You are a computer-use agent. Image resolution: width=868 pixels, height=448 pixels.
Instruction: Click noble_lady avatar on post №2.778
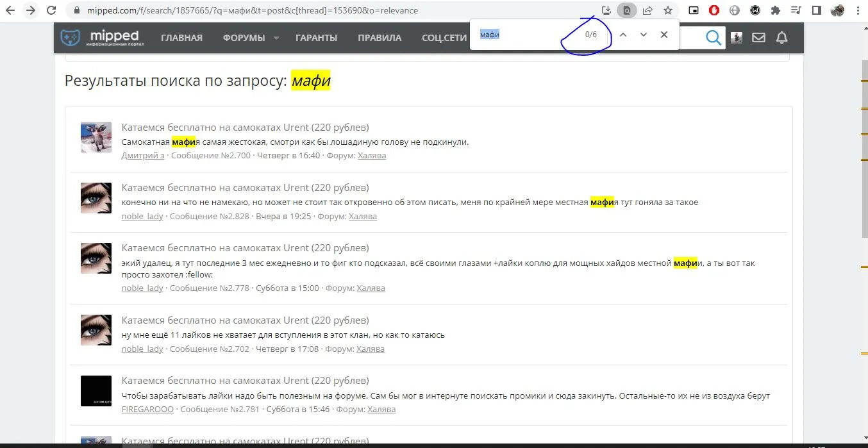(x=96, y=258)
